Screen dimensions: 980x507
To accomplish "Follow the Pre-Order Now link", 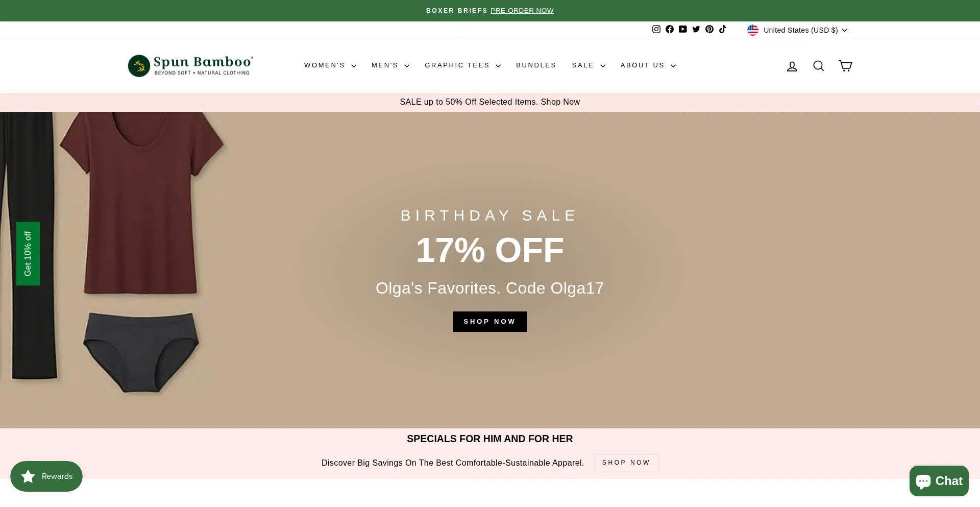I will pos(522,11).
